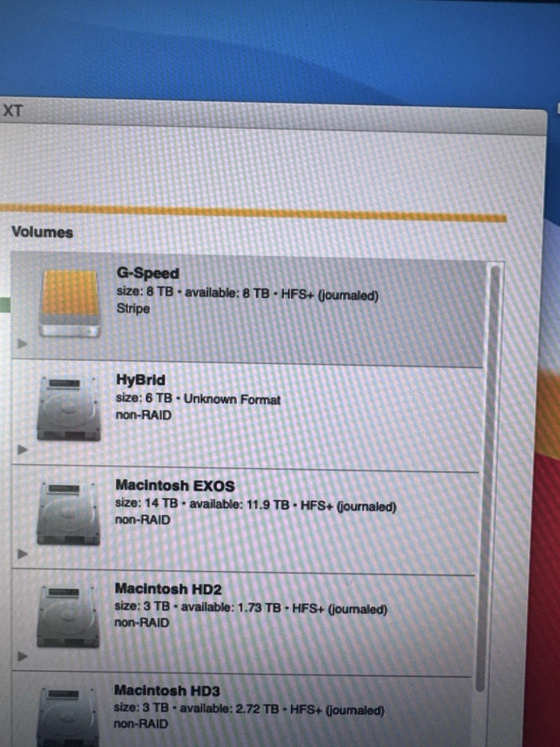560x747 pixels.
Task: Click the Macintosh EXOS hard drive icon
Action: coord(68,513)
